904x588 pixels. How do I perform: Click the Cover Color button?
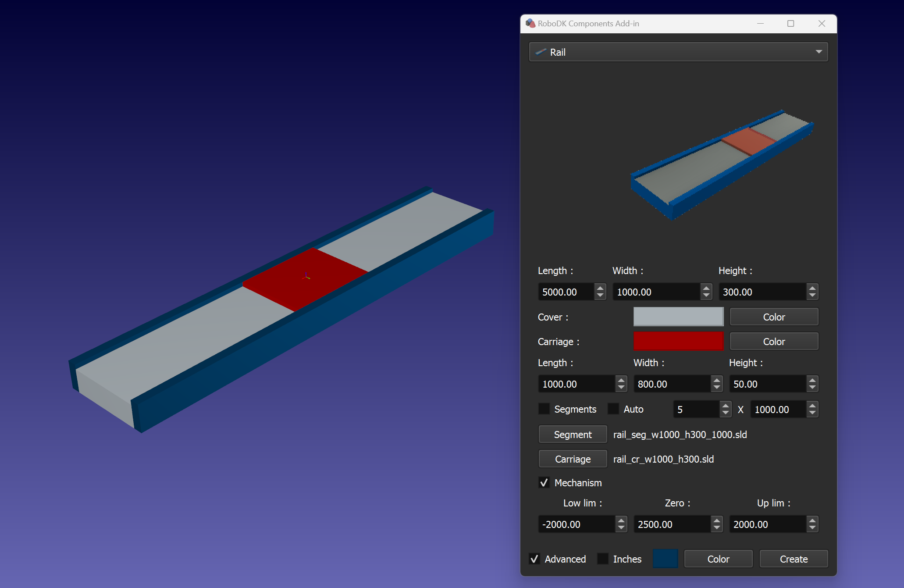tap(774, 317)
